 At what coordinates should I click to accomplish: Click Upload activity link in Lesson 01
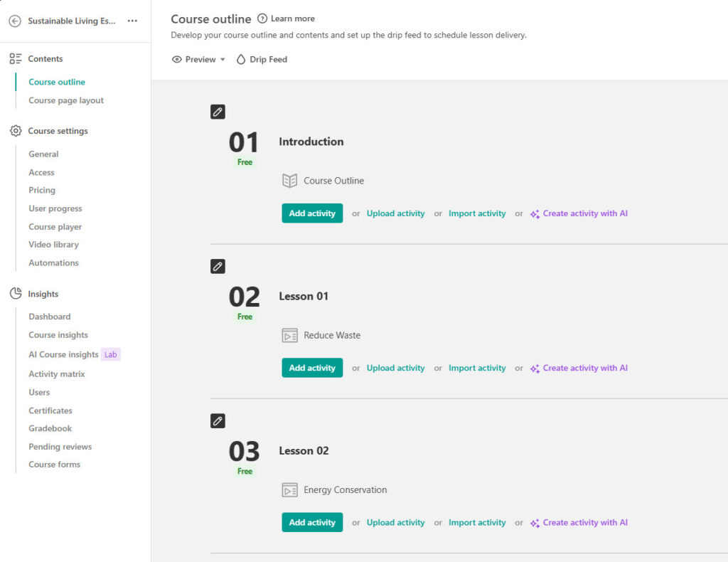point(395,368)
